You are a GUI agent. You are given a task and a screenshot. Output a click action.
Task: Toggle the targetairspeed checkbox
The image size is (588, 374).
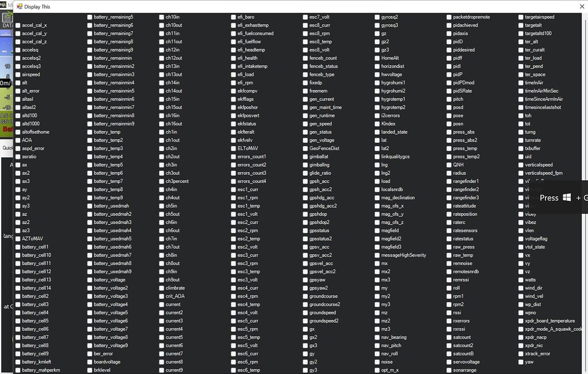click(521, 17)
